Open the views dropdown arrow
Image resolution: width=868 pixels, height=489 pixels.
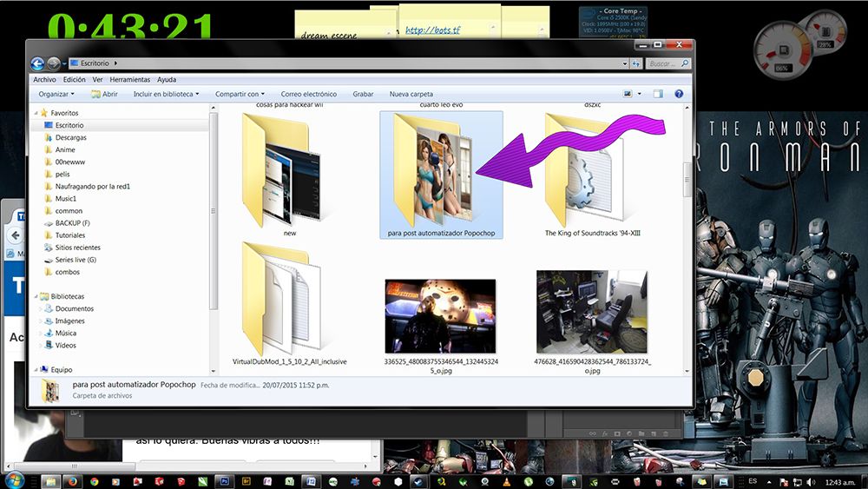(640, 94)
